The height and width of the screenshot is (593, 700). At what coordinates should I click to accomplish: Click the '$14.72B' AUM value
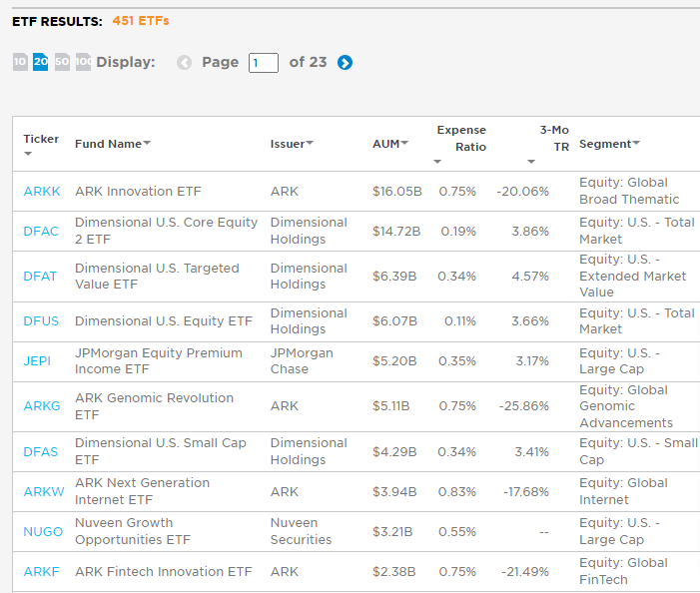pos(396,232)
